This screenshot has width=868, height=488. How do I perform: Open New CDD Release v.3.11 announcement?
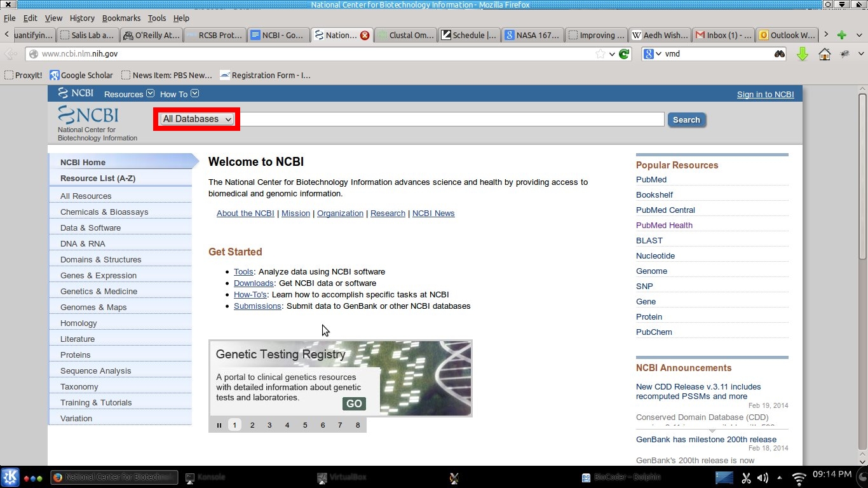tap(698, 391)
